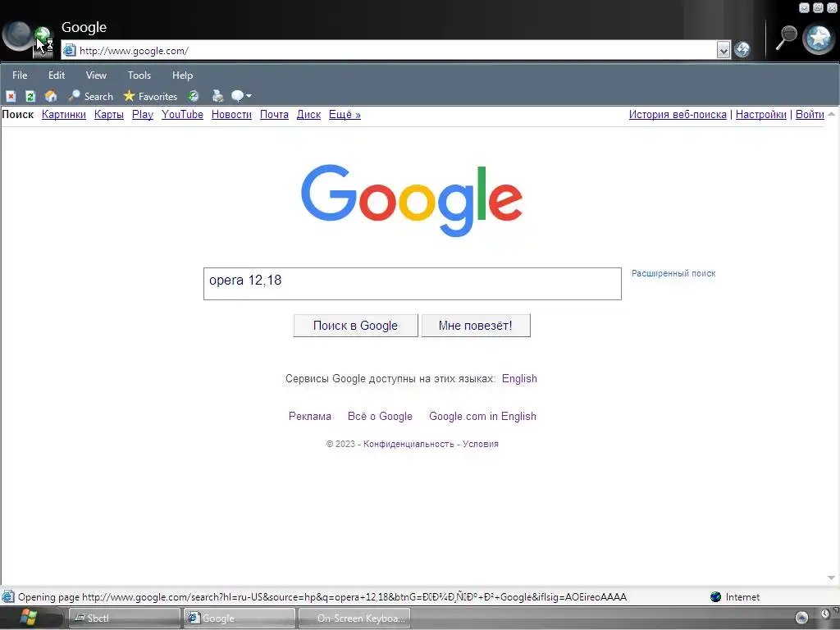
Task: Open Расширенный поиск advanced search link
Action: coord(673,274)
